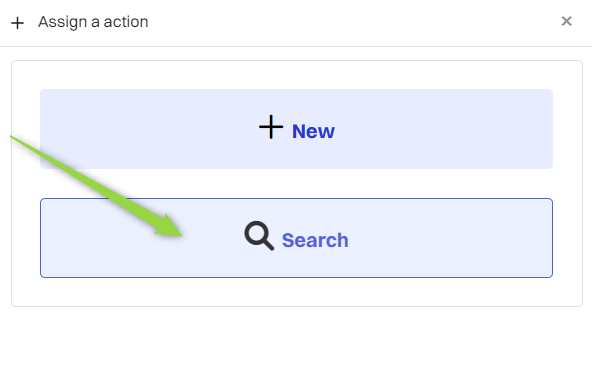Click the white panel below Search button
The width and height of the screenshot is (592, 367).
tap(296, 292)
